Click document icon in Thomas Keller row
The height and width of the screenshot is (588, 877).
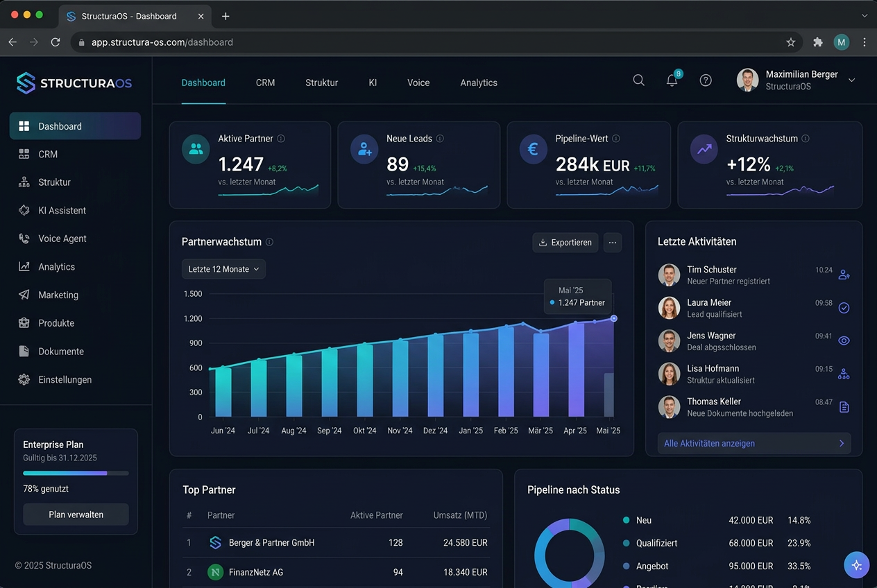[x=844, y=407]
